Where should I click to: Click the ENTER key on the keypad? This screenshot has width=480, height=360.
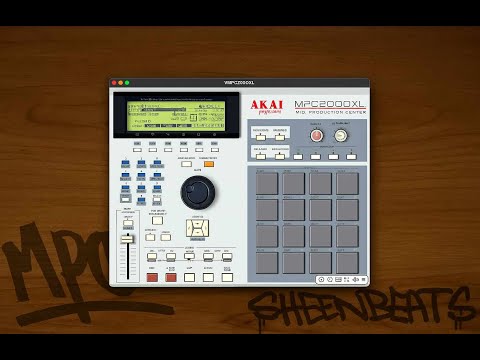(x=157, y=200)
